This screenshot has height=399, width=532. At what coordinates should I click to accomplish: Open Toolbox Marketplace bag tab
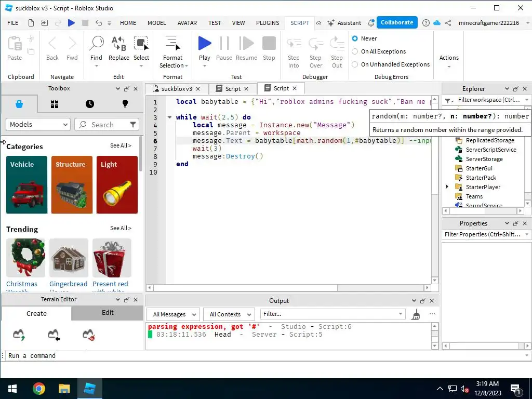point(19,104)
